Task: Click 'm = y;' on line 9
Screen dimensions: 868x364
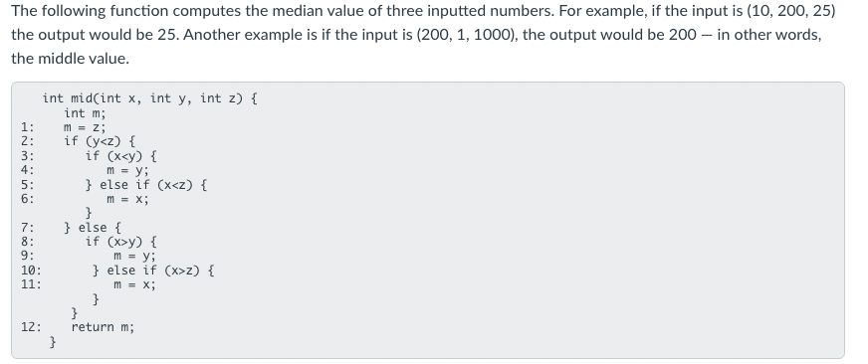Action: (x=134, y=257)
